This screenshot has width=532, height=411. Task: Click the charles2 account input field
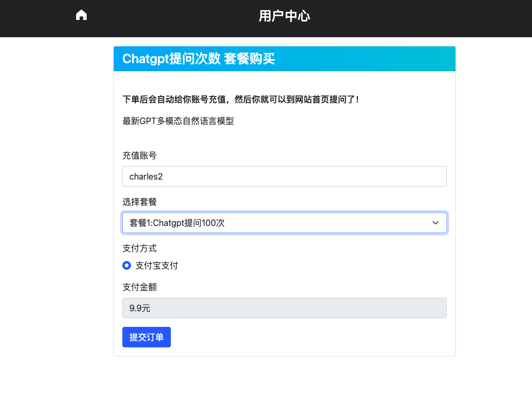tap(284, 176)
